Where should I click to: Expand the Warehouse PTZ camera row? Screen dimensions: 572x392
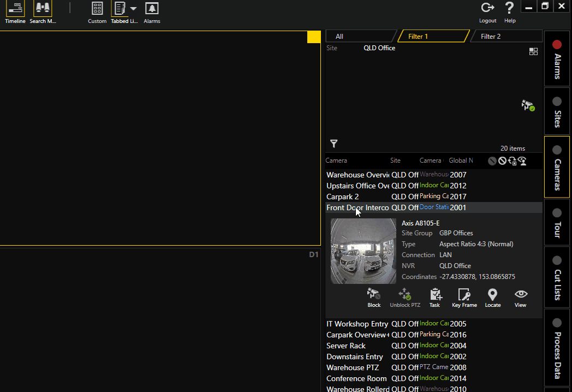coord(353,367)
